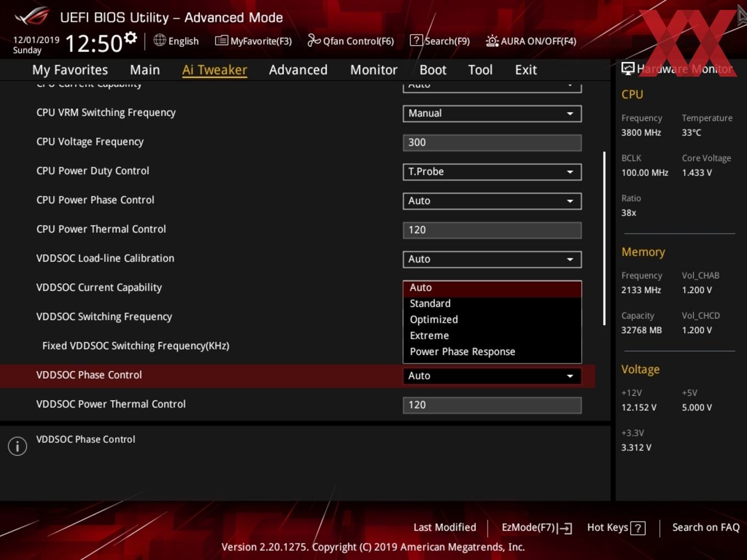Screen dimensions: 747x560
Task: Expand CPU Power Phase Control dropdown
Action: pyautogui.click(x=492, y=200)
